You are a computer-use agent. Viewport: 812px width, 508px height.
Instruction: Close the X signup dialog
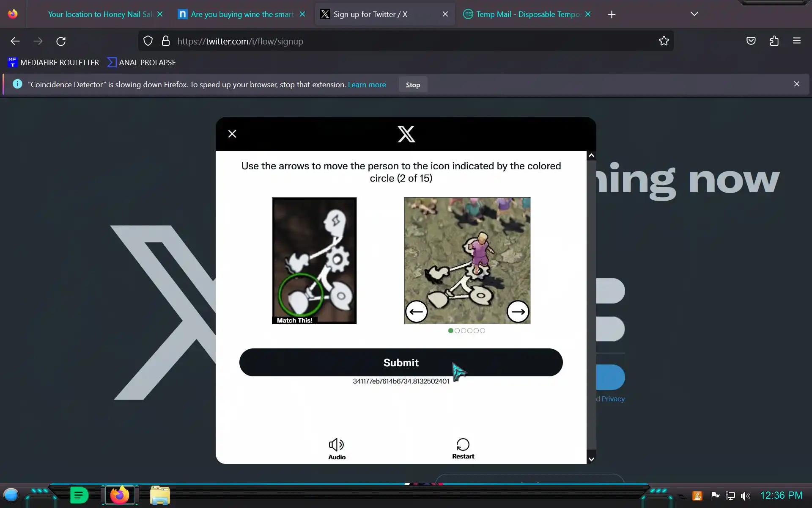[232, 134]
